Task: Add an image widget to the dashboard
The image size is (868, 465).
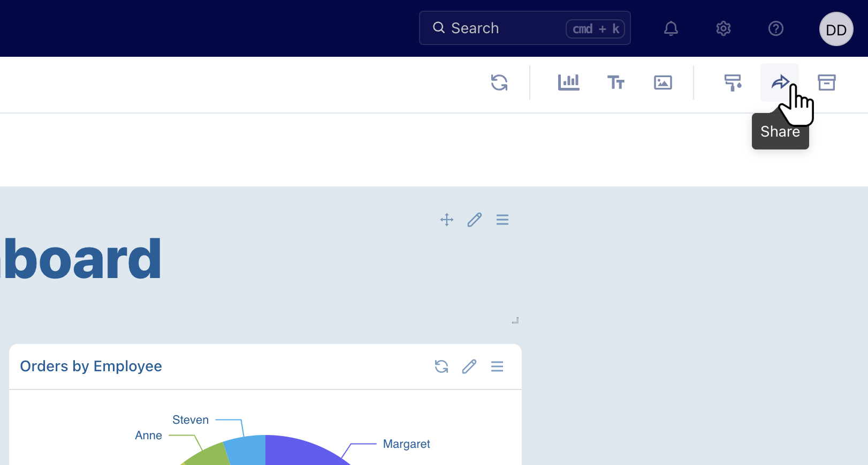Action: [x=663, y=82]
